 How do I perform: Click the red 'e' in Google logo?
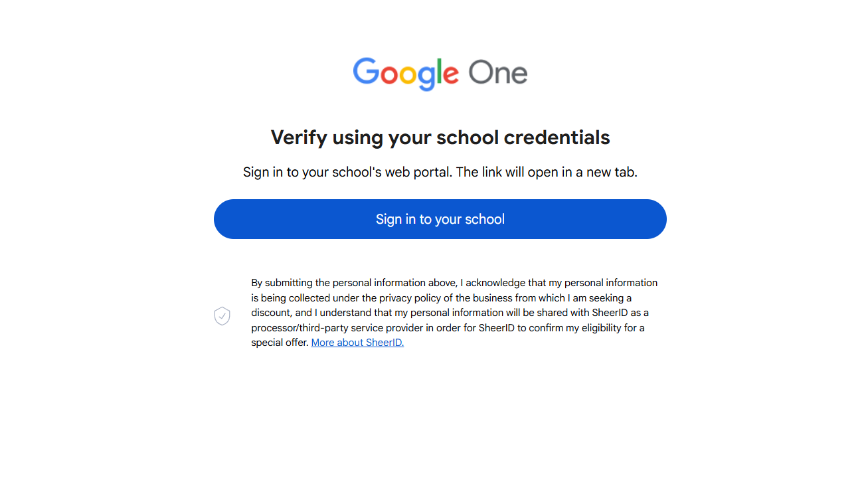(450, 74)
